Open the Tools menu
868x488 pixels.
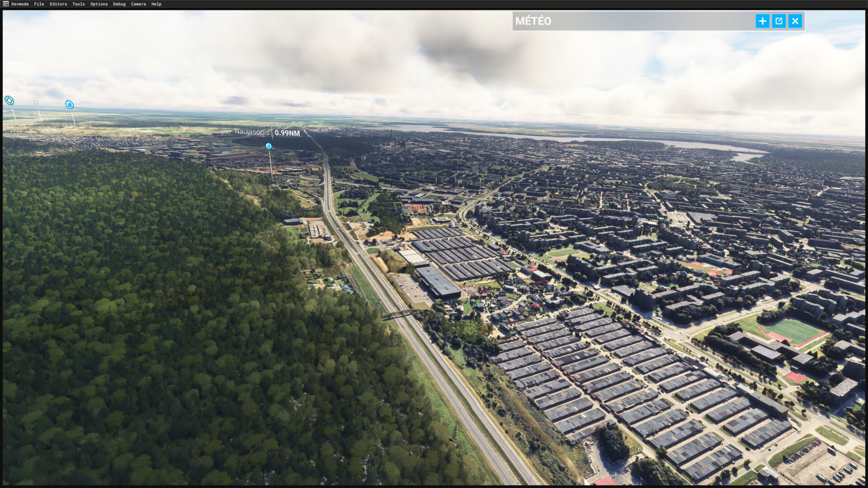(79, 4)
